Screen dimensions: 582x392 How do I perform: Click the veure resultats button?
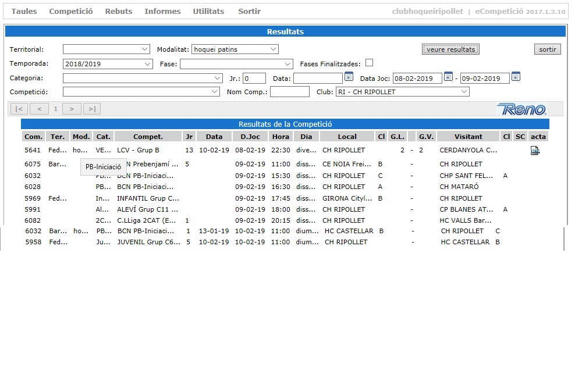(x=450, y=49)
